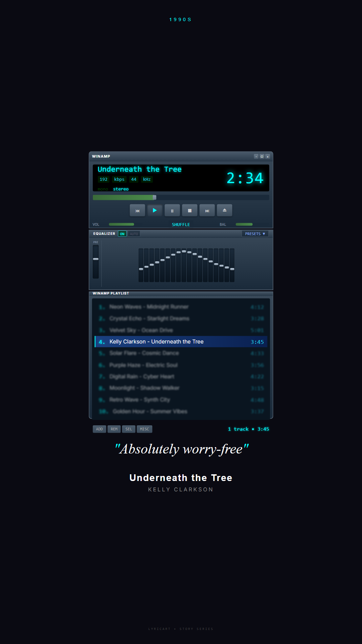This screenshot has width=362, height=644.
Task: Click the previous track button
Action: (137, 211)
